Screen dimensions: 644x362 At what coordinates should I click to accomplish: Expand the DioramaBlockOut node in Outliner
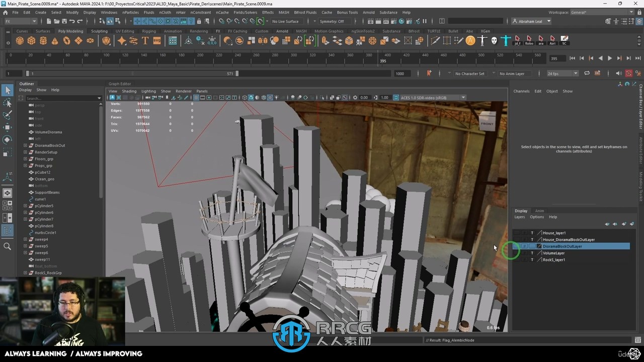[25, 145]
